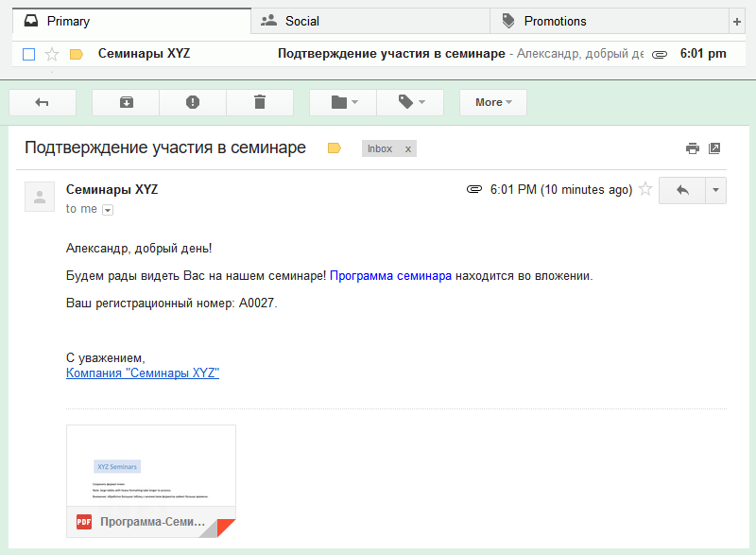Reply using the reply arrow icon
Viewport: 756px width, 555px height.
[684, 189]
